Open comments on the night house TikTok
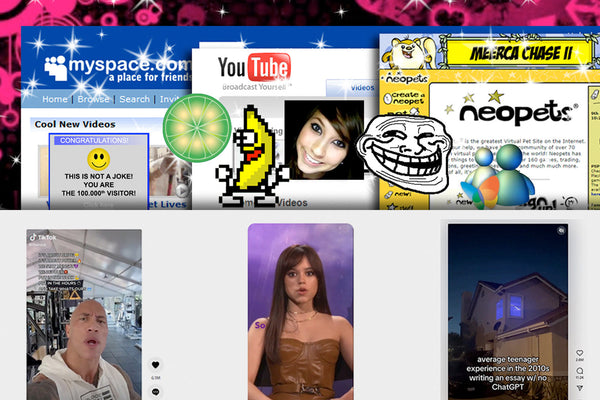 (x=580, y=371)
